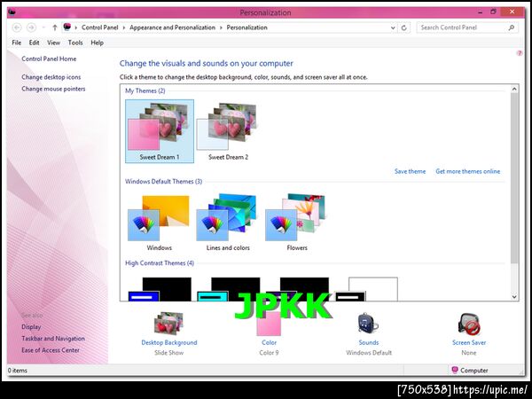Click the Forward navigation arrow
Viewport: 532px width, 399px height.
tap(32, 27)
